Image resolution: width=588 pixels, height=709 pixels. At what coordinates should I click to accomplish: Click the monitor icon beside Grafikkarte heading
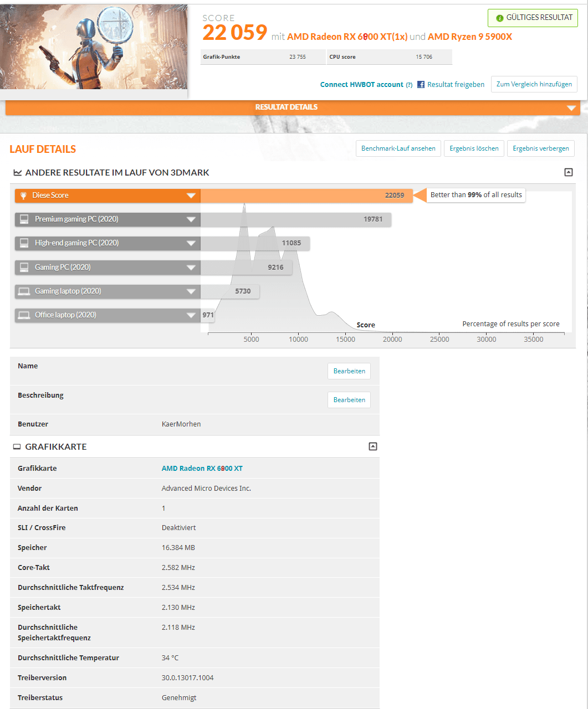point(17,447)
